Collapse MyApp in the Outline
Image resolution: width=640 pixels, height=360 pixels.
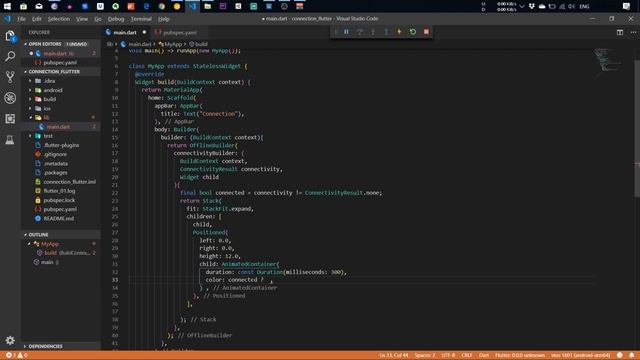click(29, 244)
